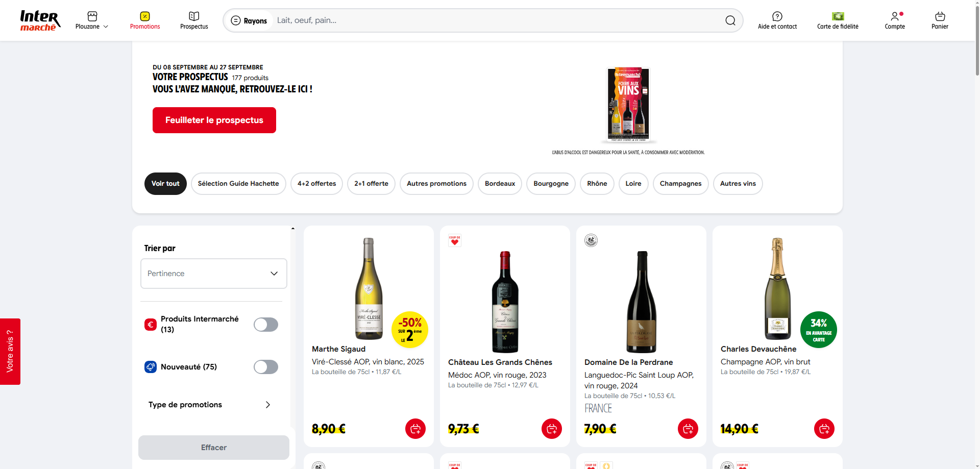Select the Bourgogne filter
The width and height of the screenshot is (980, 469).
pos(551,184)
